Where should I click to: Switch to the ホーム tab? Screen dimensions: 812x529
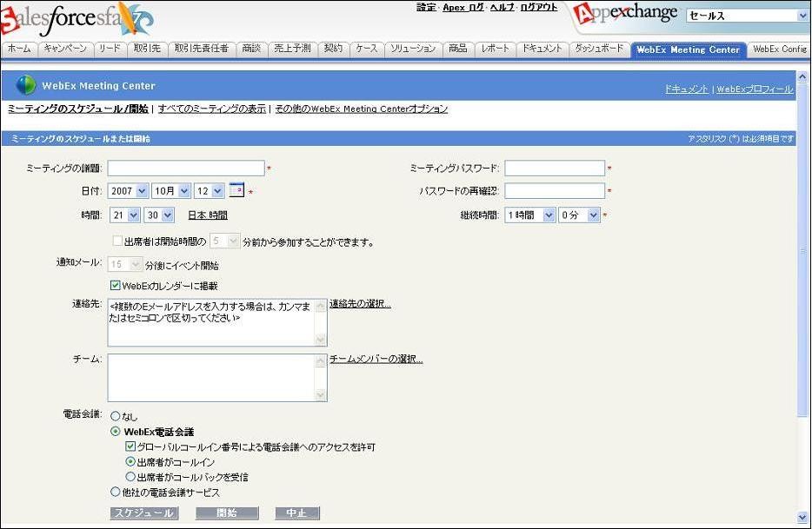[19, 50]
